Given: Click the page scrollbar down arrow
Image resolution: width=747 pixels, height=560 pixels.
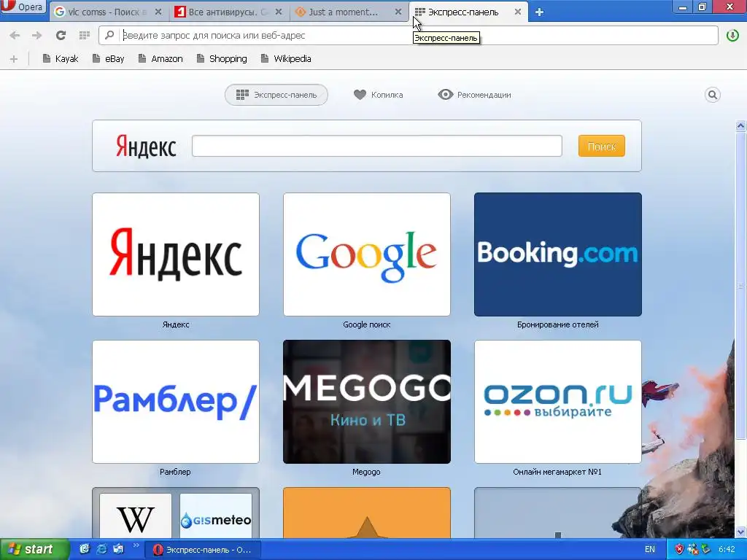Looking at the screenshot, I should (740, 532).
